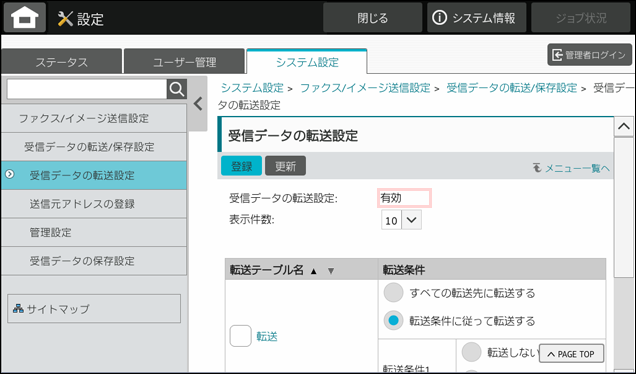
Task: Open 管理設定 in sidebar
Action: click(94, 232)
